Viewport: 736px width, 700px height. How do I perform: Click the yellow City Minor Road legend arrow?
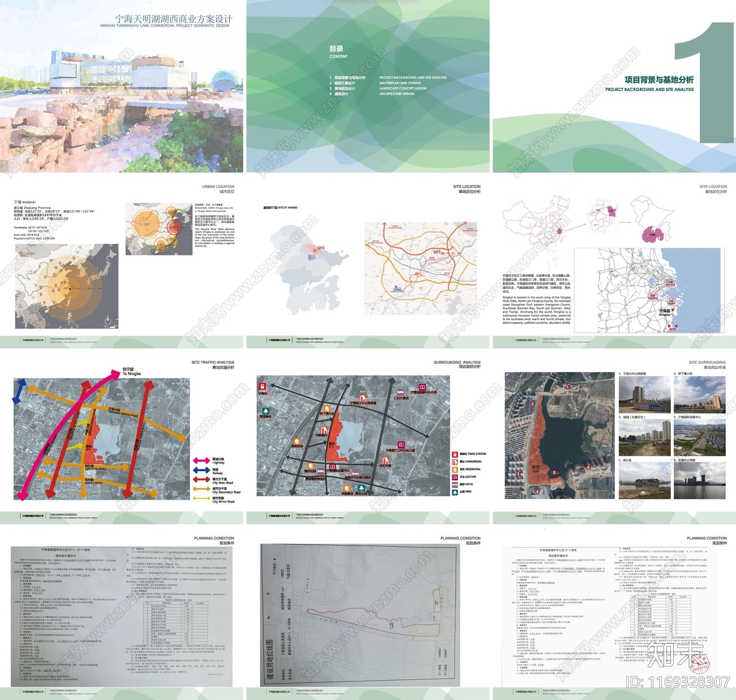click(201, 498)
